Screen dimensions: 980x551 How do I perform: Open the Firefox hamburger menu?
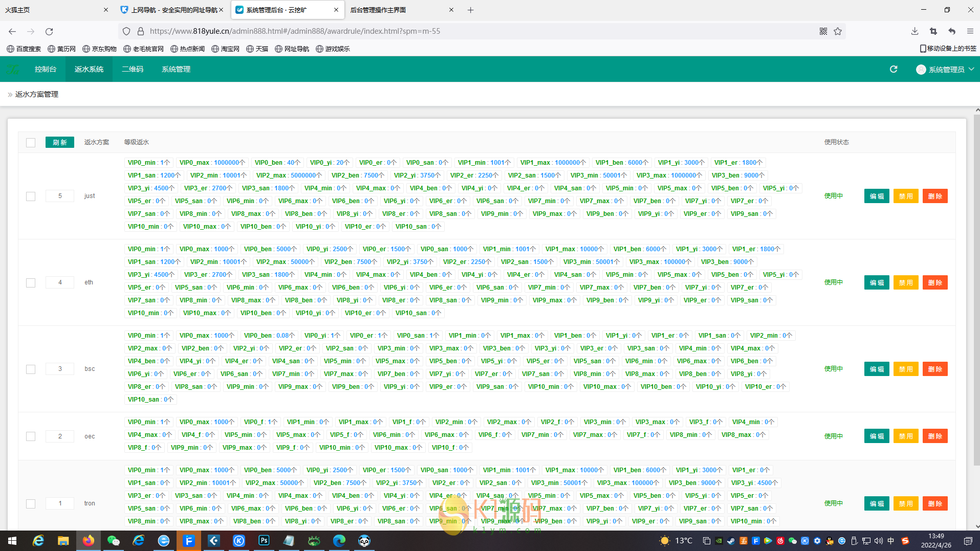(970, 31)
